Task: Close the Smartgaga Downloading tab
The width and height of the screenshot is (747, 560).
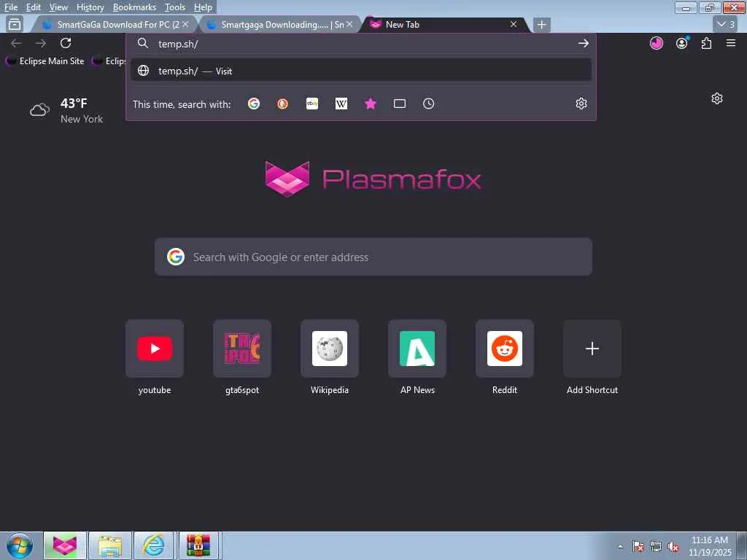Action: click(x=349, y=24)
